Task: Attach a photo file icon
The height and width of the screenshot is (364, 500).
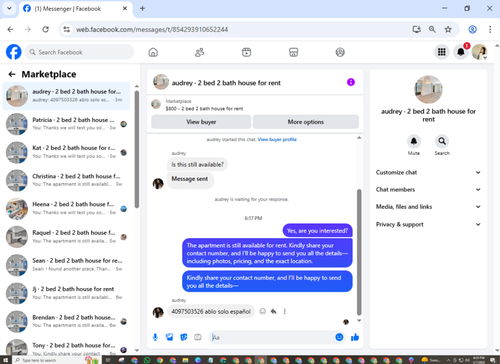Action: (169, 337)
